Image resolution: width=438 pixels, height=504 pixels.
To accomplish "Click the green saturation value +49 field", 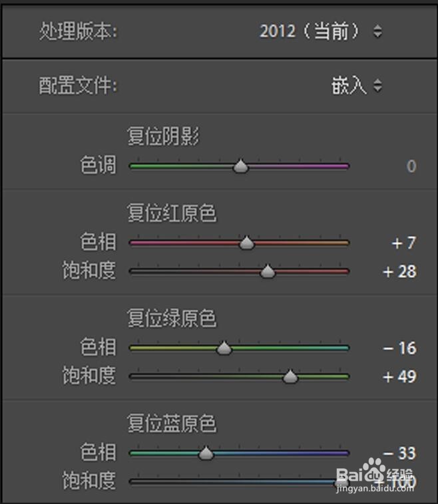I will point(399,377).
